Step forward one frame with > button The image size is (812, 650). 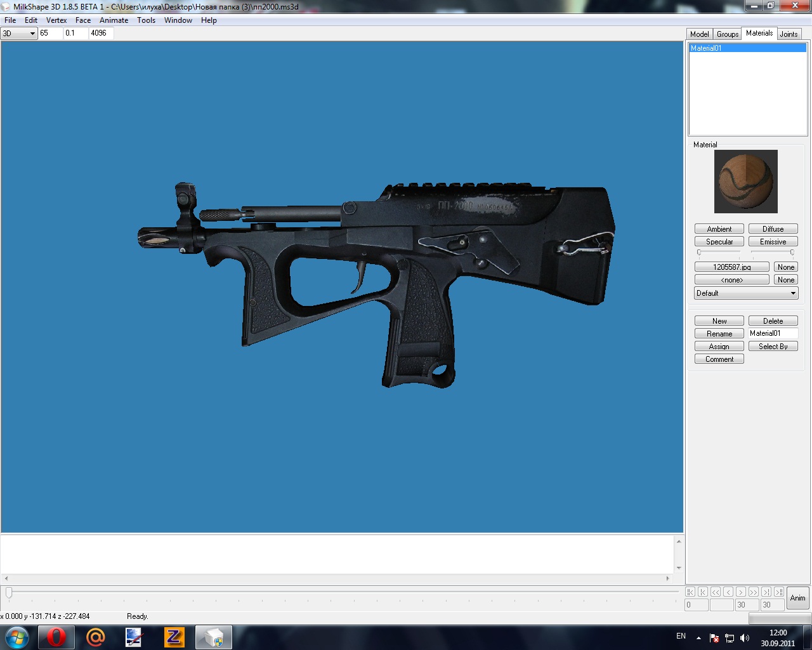click(740, 592)
